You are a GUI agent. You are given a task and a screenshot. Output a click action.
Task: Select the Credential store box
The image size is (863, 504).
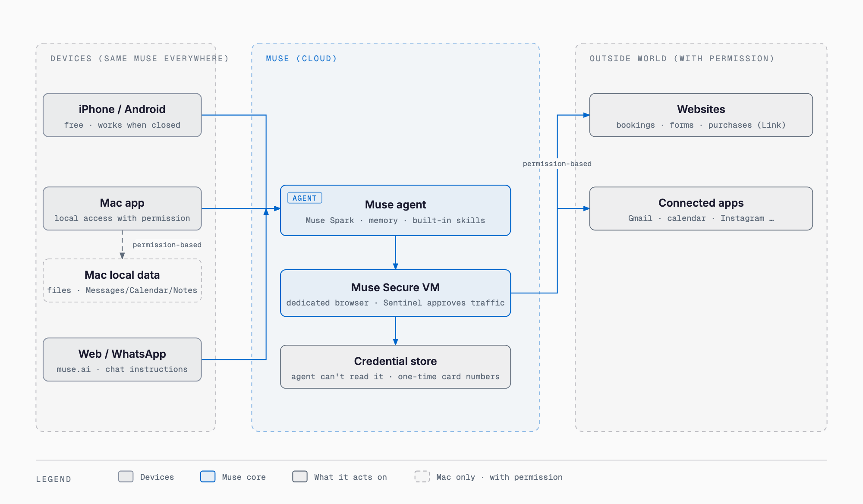[395, 367]
